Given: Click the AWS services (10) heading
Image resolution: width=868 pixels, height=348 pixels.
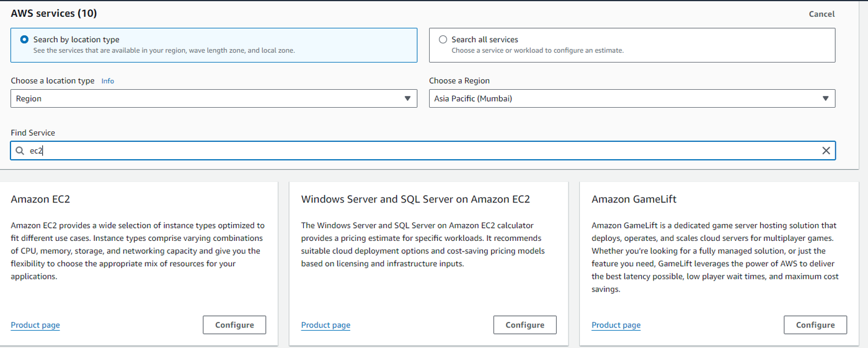Looking at the screenshot, I should click(x=54, y=13).
